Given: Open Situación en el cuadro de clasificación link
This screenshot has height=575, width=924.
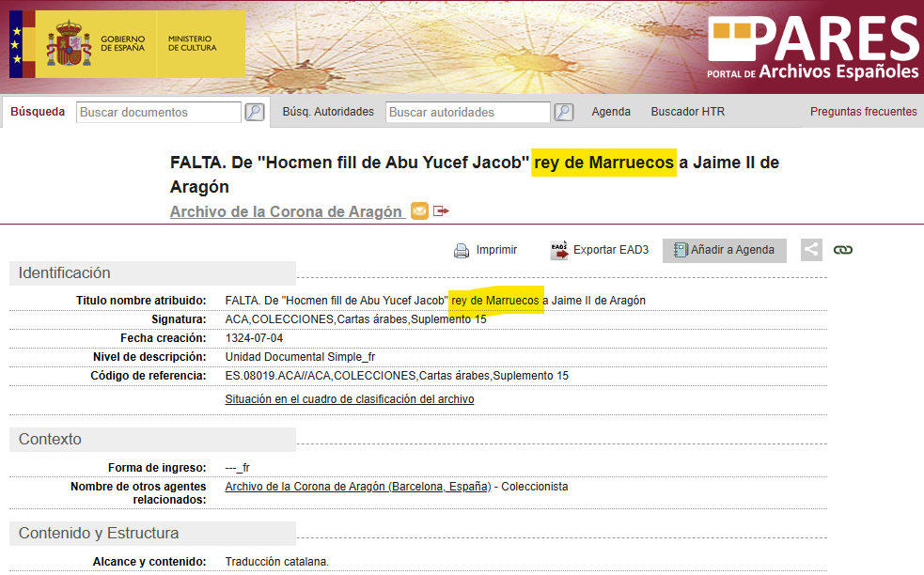Looking at the screenshot, I should coord(350,399).
